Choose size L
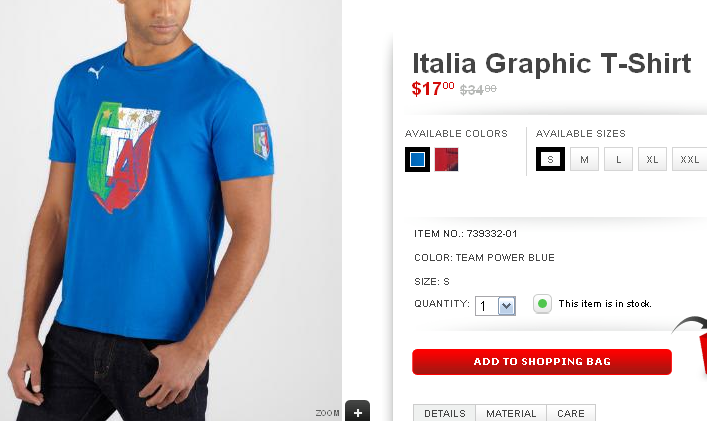The width and height of the screenshot is (707, 421). (618, 159)
